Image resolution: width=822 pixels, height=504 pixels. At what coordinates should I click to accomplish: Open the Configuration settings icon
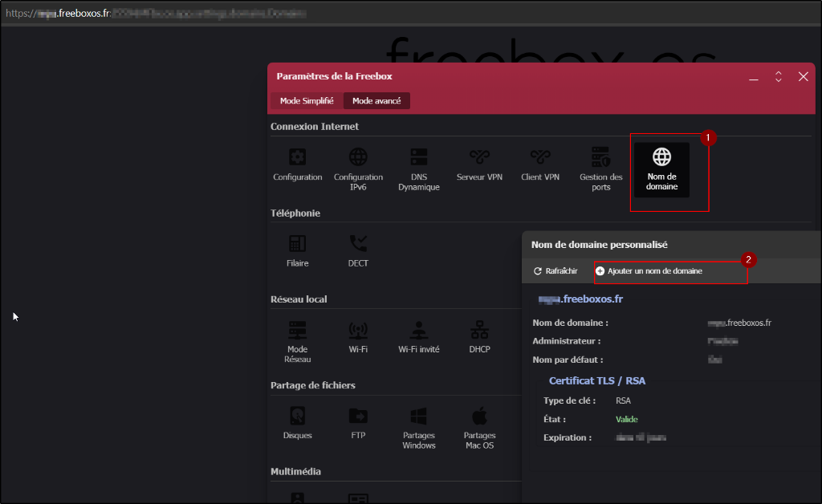point(297,165)
